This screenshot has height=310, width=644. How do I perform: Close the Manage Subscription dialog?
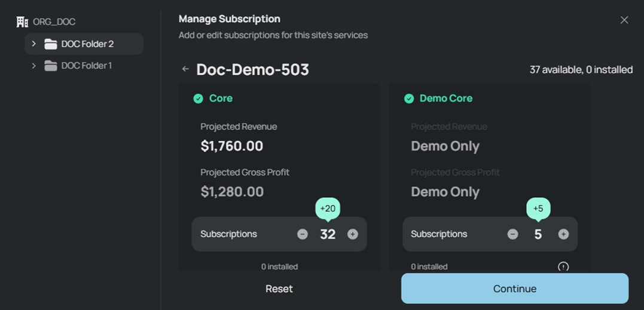pos(624,20)
